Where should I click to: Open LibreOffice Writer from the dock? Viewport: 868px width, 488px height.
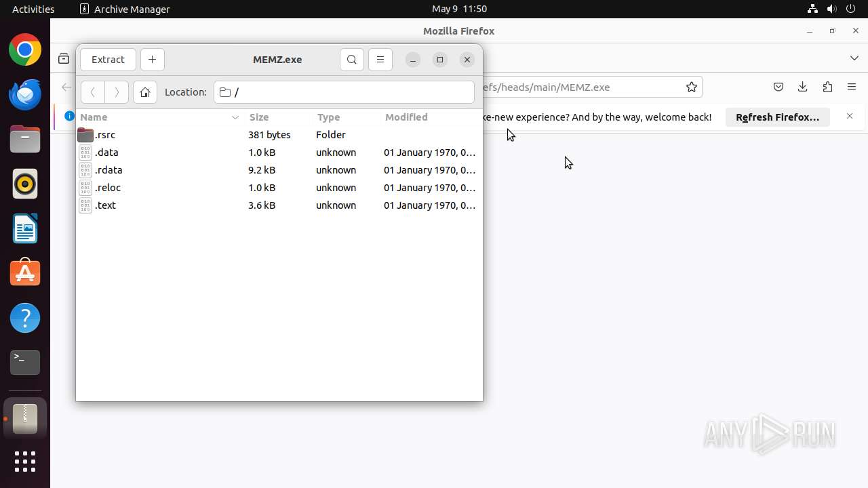tap(25, 228)
